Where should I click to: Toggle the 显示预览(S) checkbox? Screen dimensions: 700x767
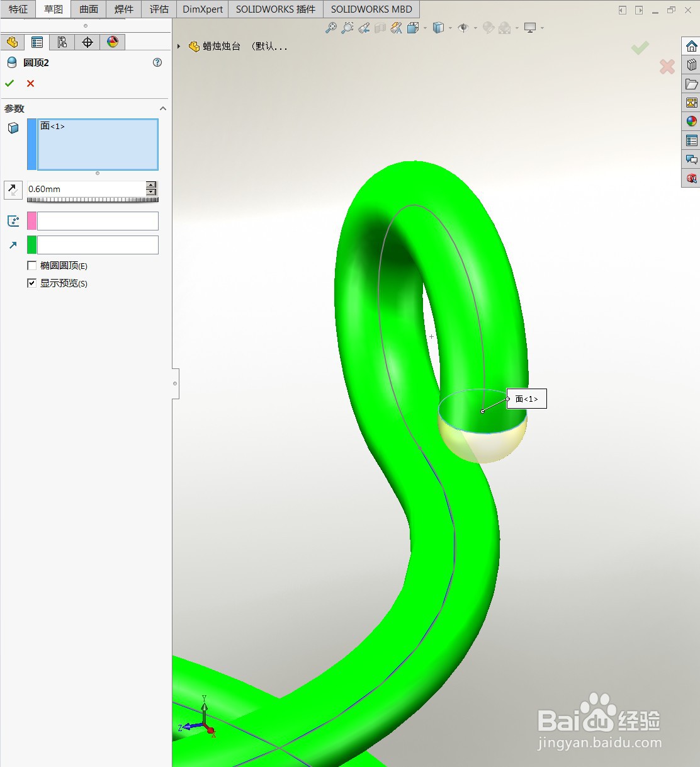point(31,283)
